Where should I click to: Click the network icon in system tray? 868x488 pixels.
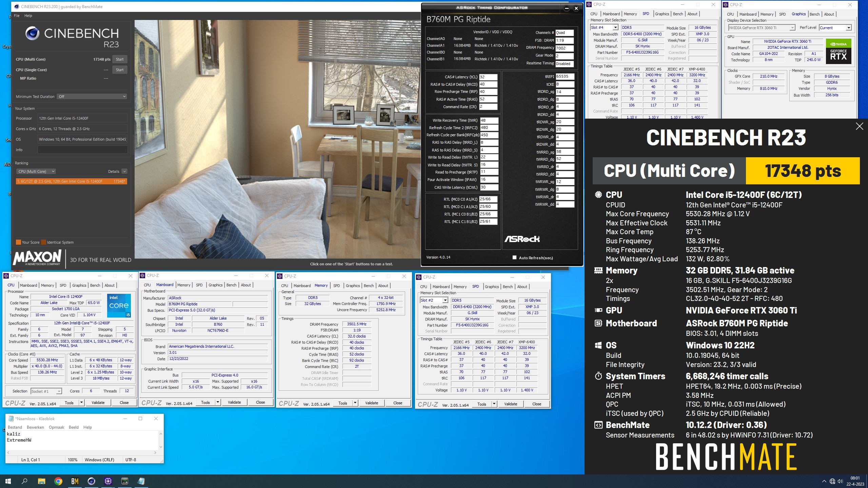pos(832,481)
